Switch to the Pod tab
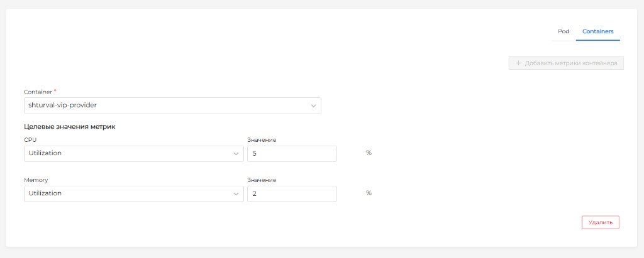Screen dimensions: 644x258 (x=563, y=31)
